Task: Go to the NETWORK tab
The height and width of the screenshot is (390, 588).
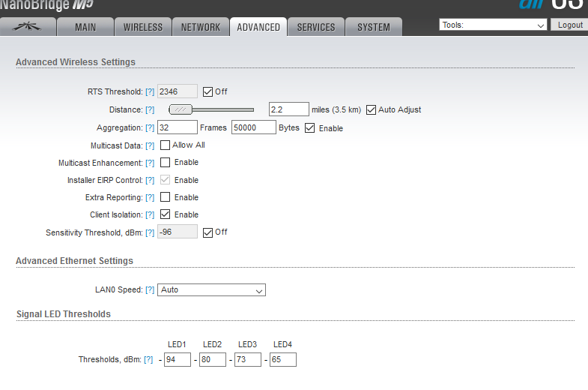Action: [x=201, y=27]
